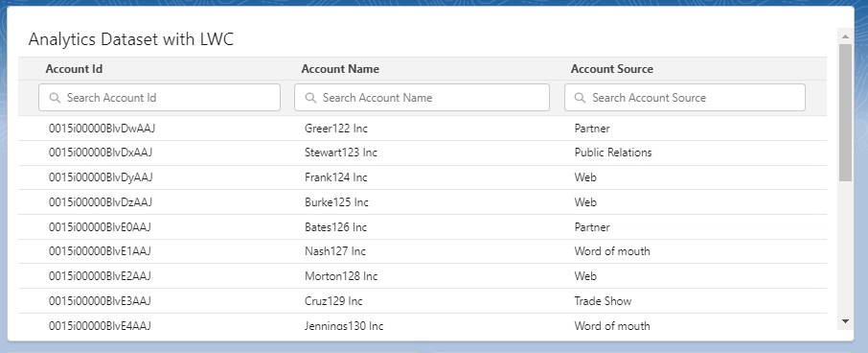Select account id 0015i00000BlvE1AAJ
This screenshot has width=868, height=353.
click(x=100, y=251)
